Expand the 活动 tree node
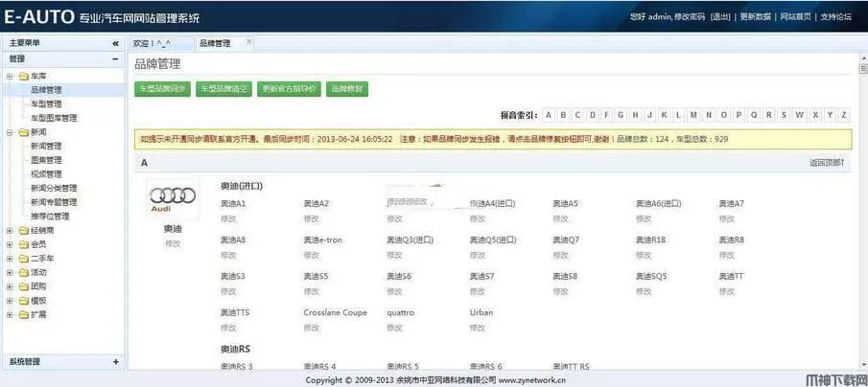 coord(10,273)
